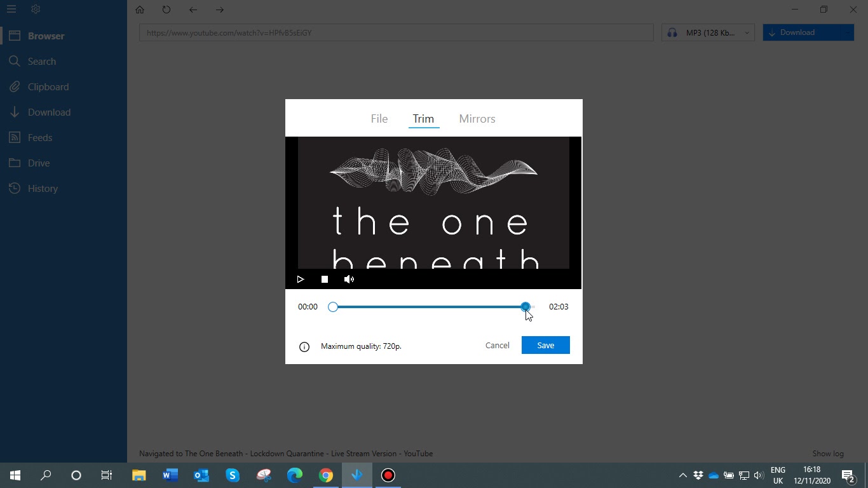Open Microsoft Edge from taskbar
Image resolution: width=868 pixels, height=488 pixels.
click(294, 475)
